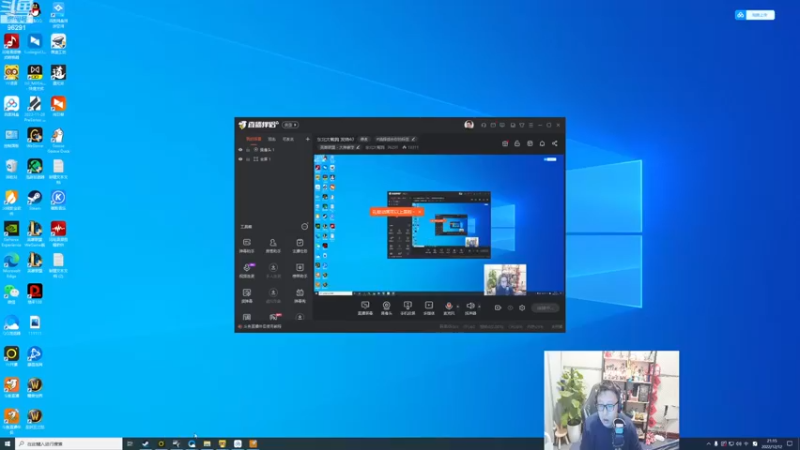
Task: Open the image file icon on desktop
Action: [35, 326]
